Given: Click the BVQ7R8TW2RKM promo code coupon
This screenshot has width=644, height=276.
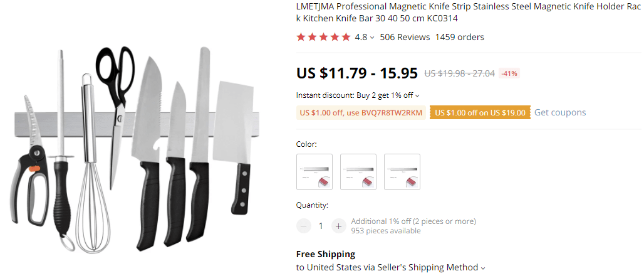Looking at the screenshot, I should [x=361, y=113].
